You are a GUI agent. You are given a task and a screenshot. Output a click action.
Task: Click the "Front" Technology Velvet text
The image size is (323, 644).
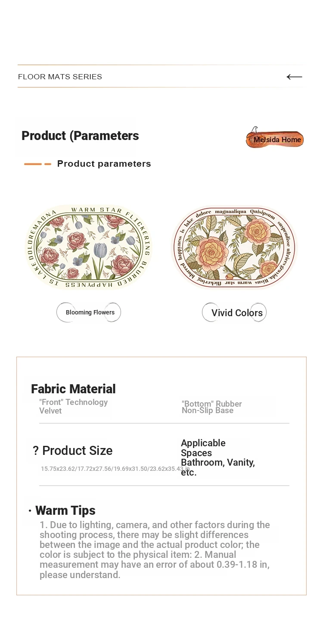coord(73,406)
